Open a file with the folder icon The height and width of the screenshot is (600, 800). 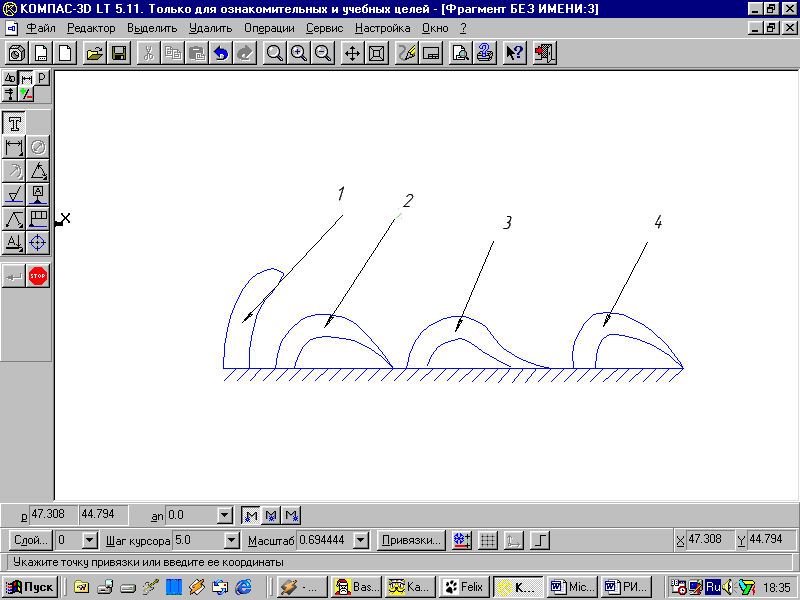94,54
